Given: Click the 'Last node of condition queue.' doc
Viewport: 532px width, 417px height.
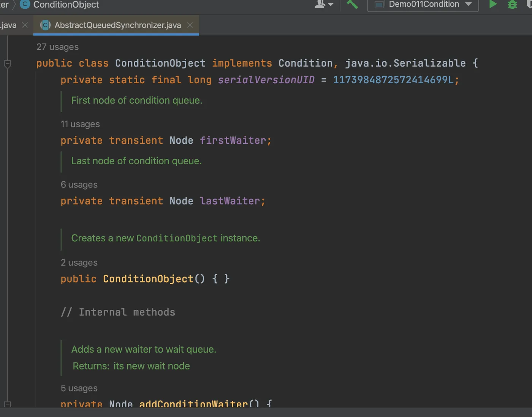Looking at the screenshot, I should 136,161.
